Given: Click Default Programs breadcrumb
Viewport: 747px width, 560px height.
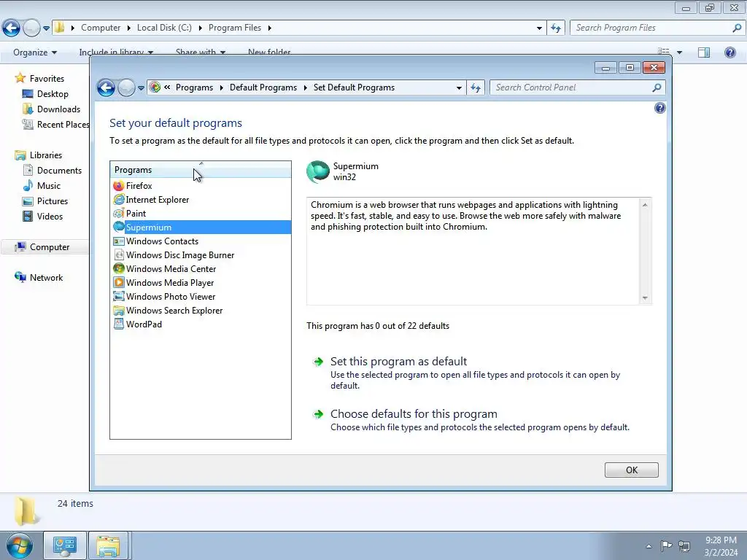Looking at the screenshot, I should 263,87.
